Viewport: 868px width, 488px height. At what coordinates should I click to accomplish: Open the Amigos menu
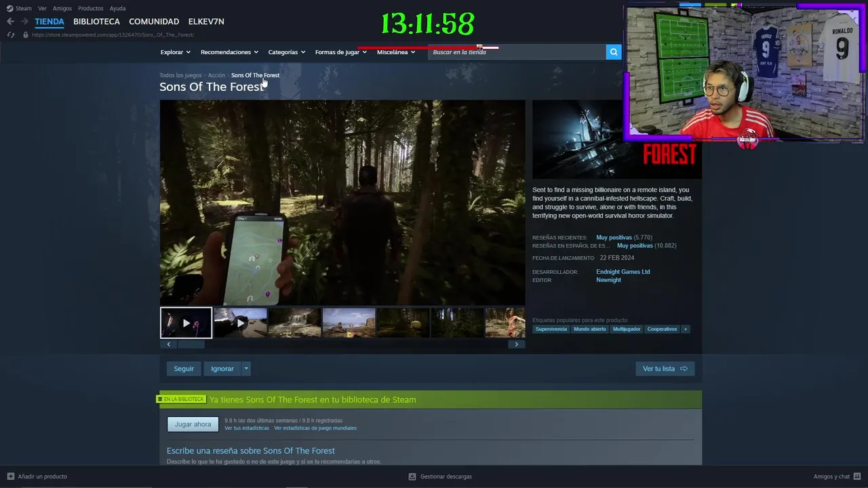(62, 8)
